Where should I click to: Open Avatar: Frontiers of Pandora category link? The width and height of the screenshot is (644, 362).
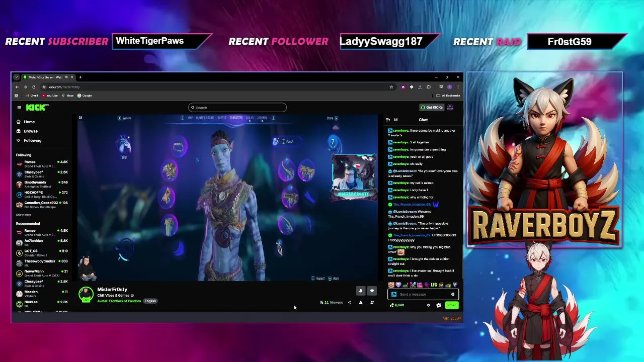tap(119, 301)
